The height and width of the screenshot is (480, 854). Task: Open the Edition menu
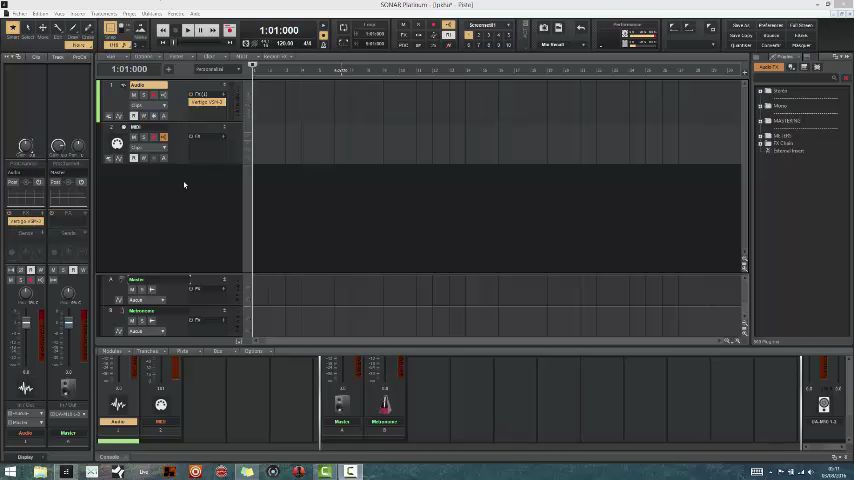[40, 14]
